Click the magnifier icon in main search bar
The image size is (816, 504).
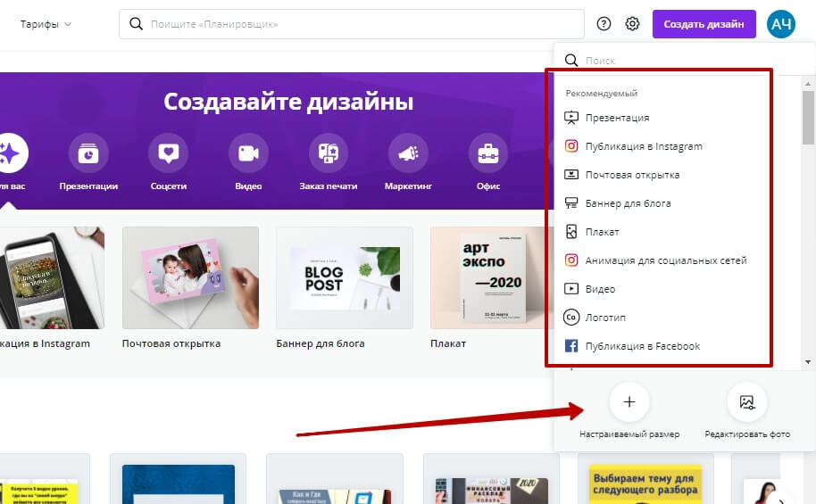pos(136,24)
